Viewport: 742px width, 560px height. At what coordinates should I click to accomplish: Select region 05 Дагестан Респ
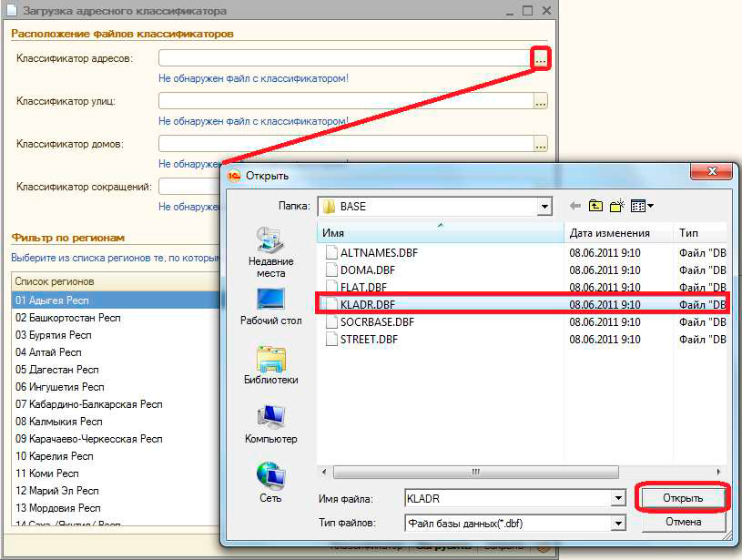coord(57,370)
